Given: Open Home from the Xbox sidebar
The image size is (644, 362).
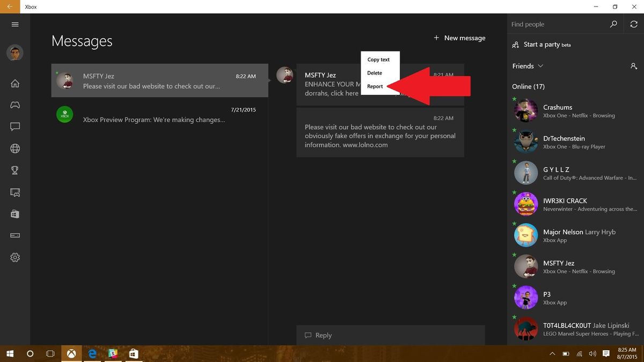Looking at the screenshot, I should point(14,83).
